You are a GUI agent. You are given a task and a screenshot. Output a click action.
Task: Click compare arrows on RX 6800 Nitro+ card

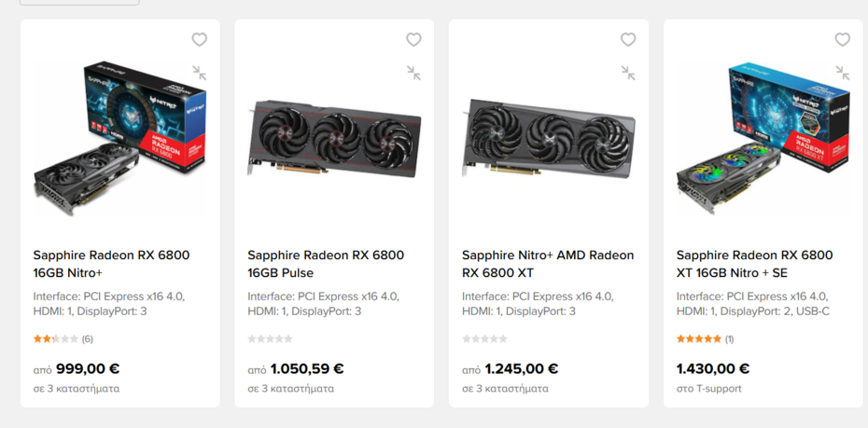click(199, 73)
